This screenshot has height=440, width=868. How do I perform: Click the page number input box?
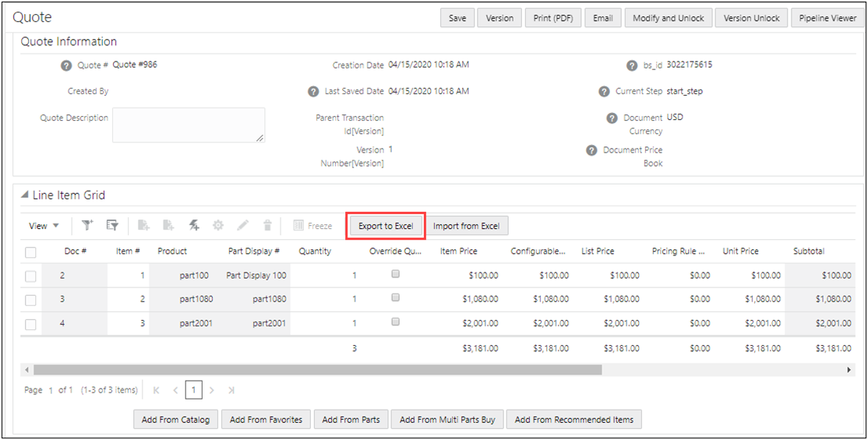[x=194, y=390]
